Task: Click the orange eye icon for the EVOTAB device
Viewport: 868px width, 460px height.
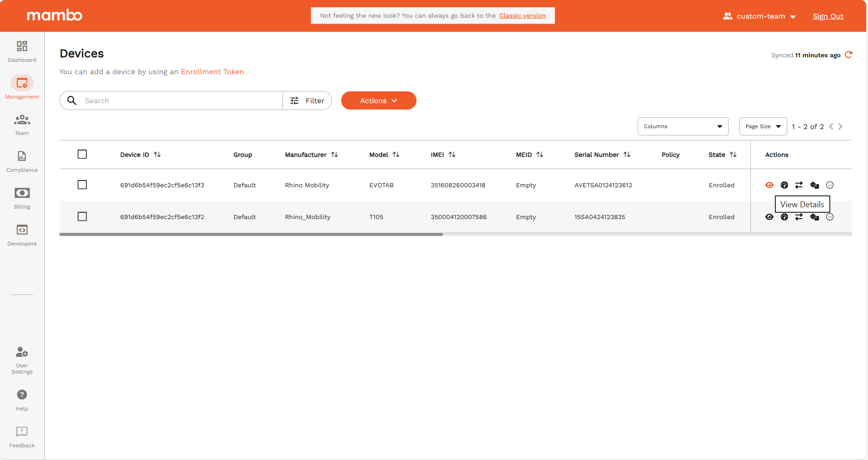Action: pos(769,185)
